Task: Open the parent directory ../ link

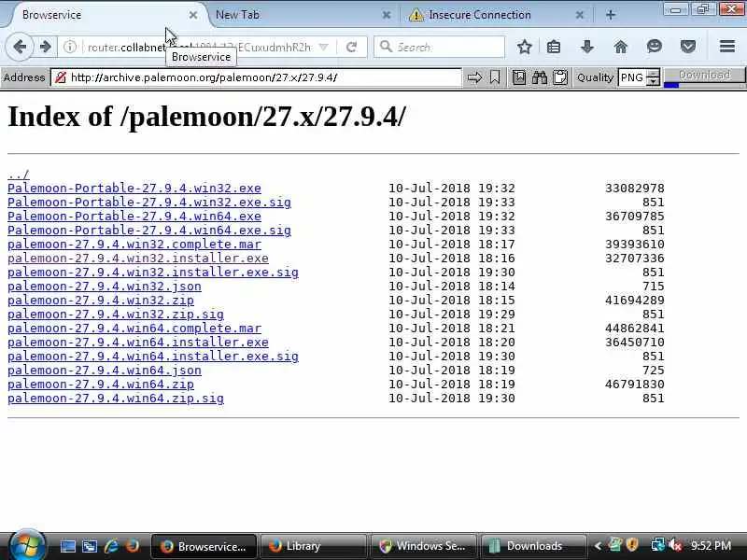Action: [x=19, y=175]
